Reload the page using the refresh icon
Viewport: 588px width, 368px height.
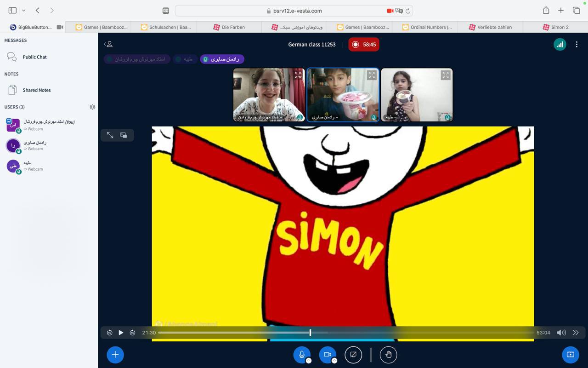pos(407,11)
